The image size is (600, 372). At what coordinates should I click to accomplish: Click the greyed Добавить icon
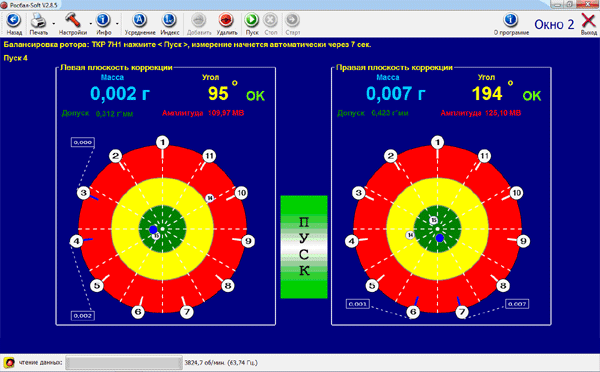(199, 23)
